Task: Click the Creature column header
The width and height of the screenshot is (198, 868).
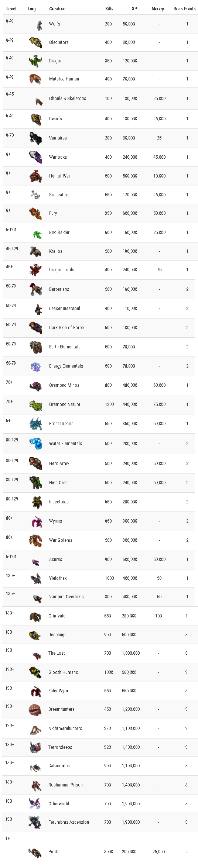Action: pyautogui.click(x=57, y=8)
